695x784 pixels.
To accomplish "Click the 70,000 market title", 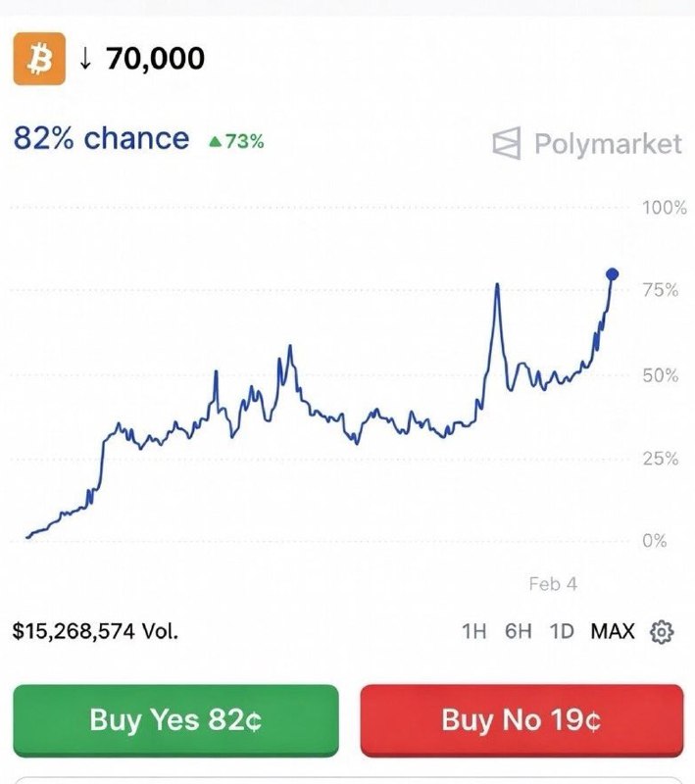I will tap(157, 58).
